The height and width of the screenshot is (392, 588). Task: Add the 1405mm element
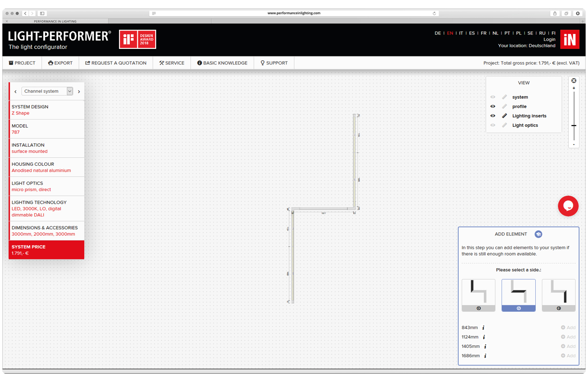click(568, 346)
